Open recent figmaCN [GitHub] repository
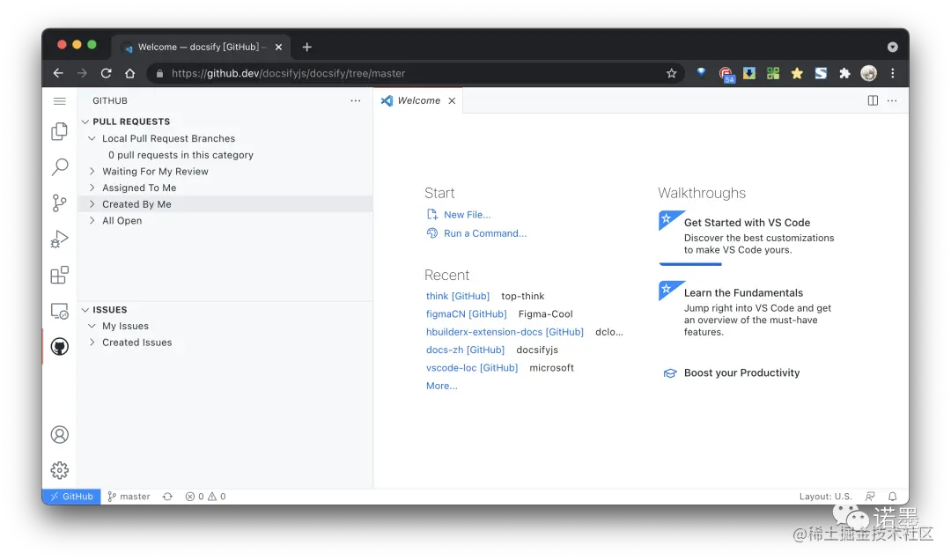The width and height of the screenshot is (951, 560). point(467,313)
